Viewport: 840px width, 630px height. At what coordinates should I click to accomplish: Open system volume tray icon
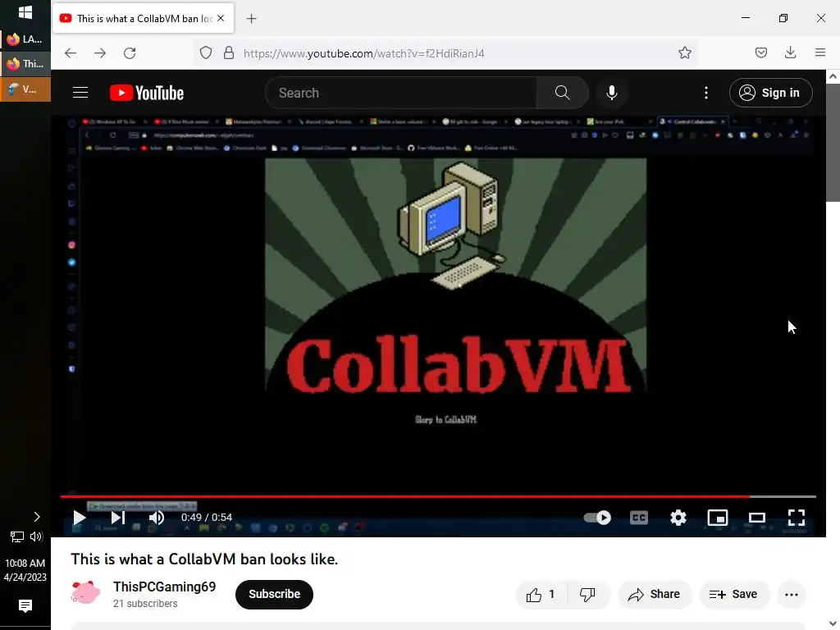(36, 536)
